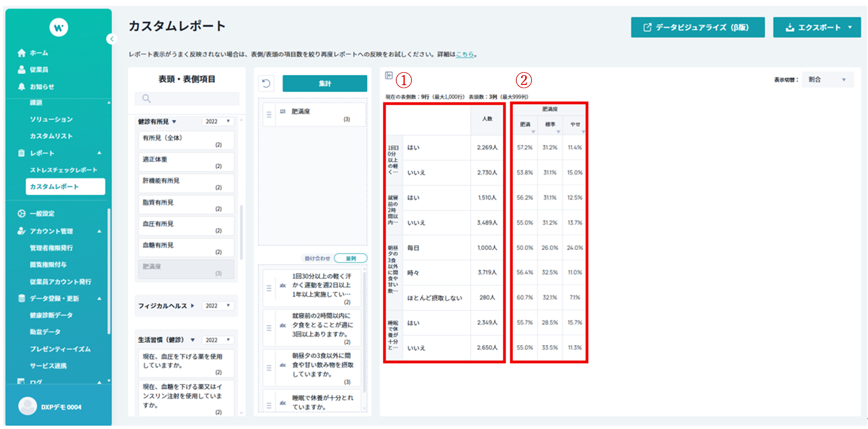Image resolution: width=868 pixels, height=429 pixels.
Task: Select 血糖有所見 item
Action: (186, 248)
